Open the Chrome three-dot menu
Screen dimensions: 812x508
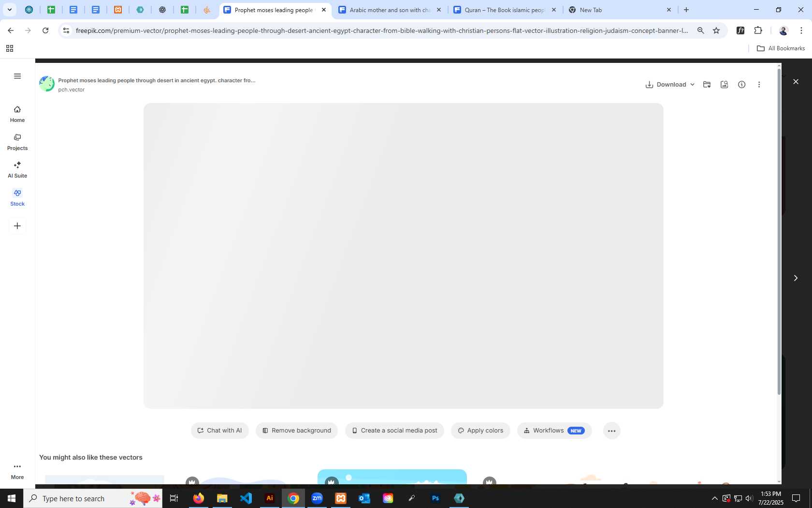pos(801,30)
